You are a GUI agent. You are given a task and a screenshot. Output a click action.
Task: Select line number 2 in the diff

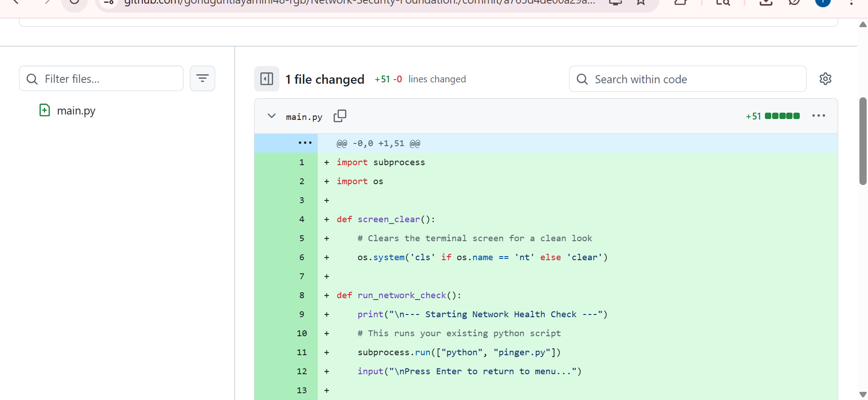[x=302, y=181]
